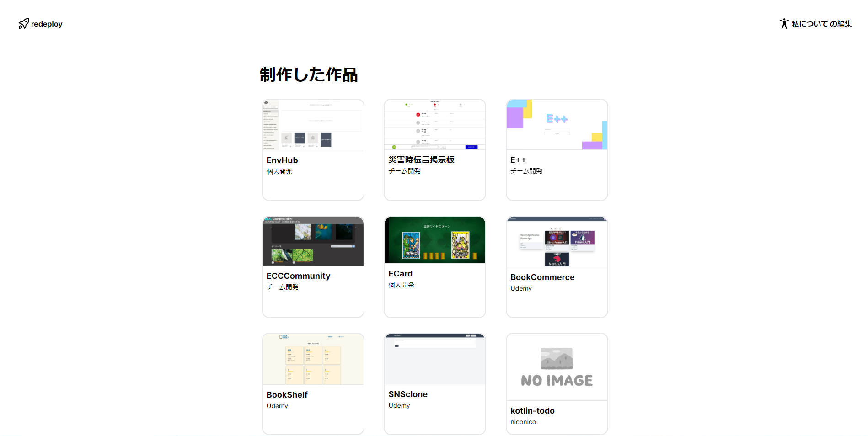This screenshot has height=436, width=868.
Task: Click チーム開発 label under E++
Action: click(x=526, y=171)
